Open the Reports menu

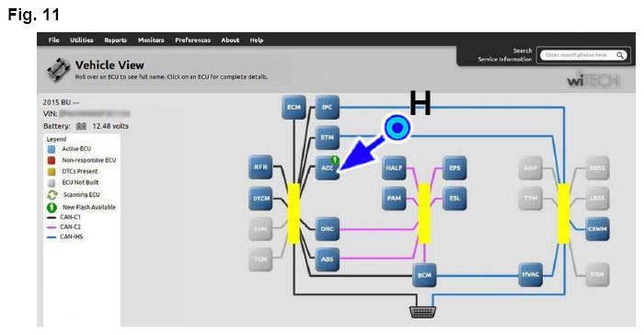pyautogui.click(x=115, y=40)
